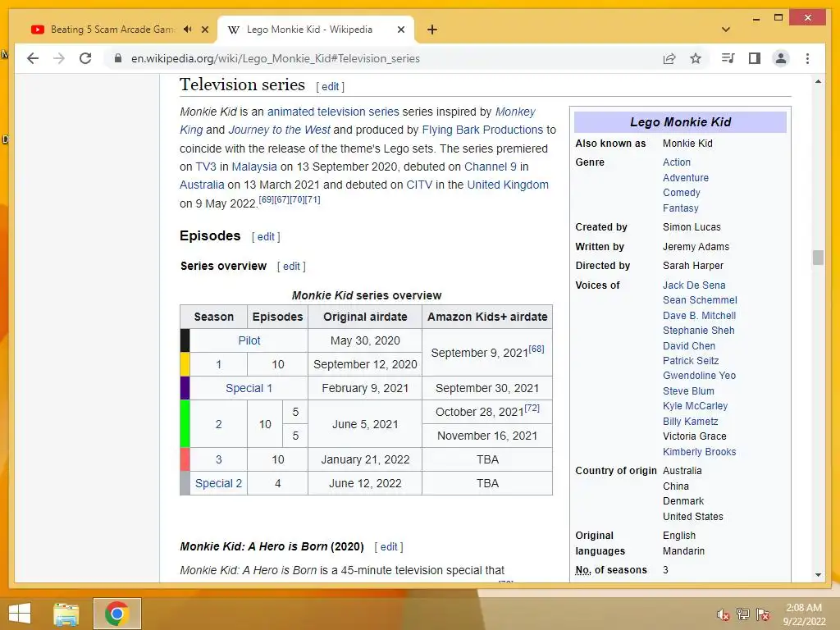The width and height of the screenshot is (840, 630).
Task: Click the scrollbar down arrow
Action: click(818, 575)
